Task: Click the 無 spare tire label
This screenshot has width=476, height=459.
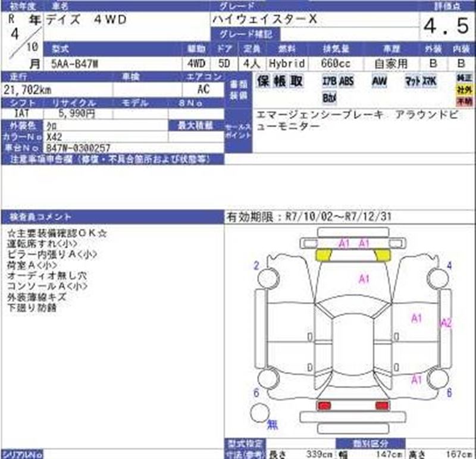Action: pyautogui.click(x=272, y=425)
